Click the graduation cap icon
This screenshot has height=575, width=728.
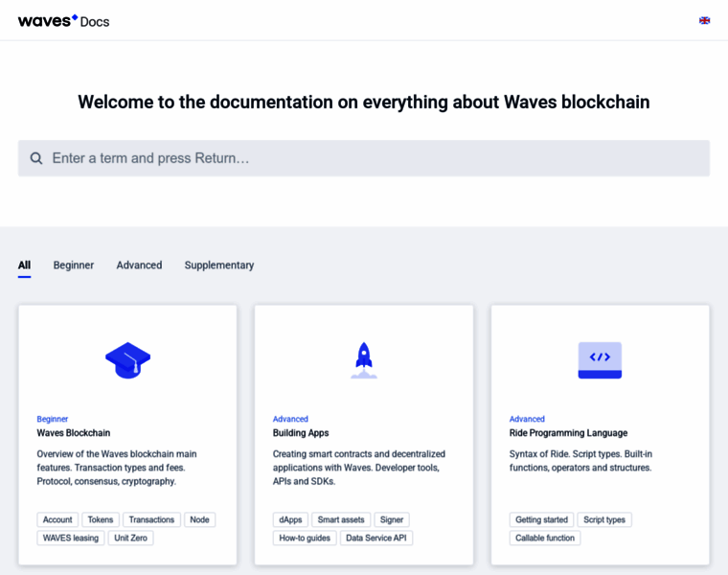[127, 360]
